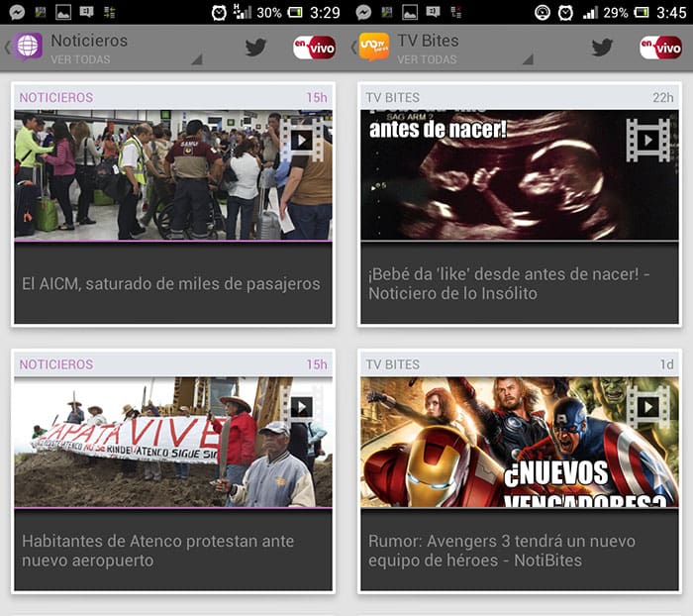Tap the 'Noticieros' header title
The width and height of the screenshot is (693, 616).
(89, 41)
